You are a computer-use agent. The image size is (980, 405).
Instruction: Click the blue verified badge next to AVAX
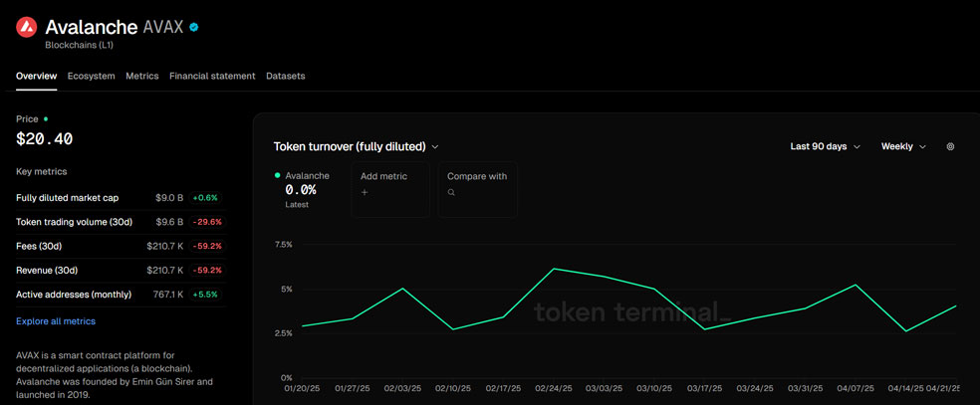point(194,27)
